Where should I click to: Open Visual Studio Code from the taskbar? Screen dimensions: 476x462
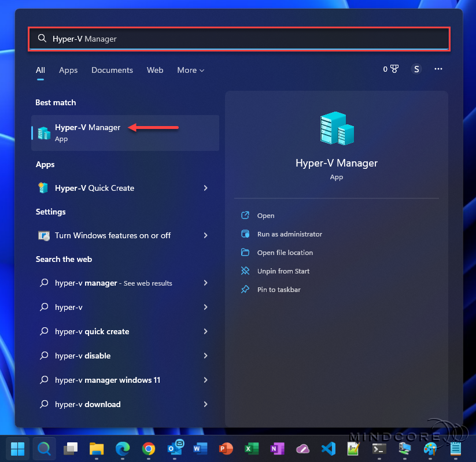[329, 449]
